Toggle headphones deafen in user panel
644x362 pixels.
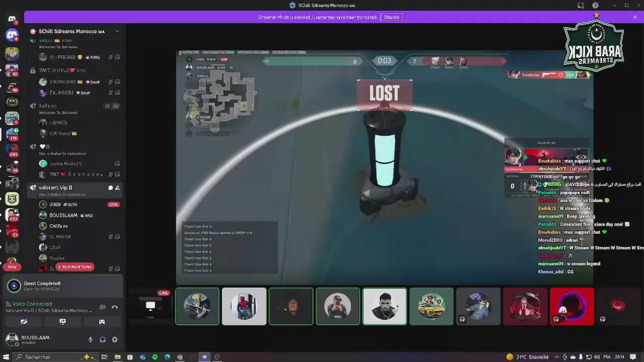(x=103, y=340)
